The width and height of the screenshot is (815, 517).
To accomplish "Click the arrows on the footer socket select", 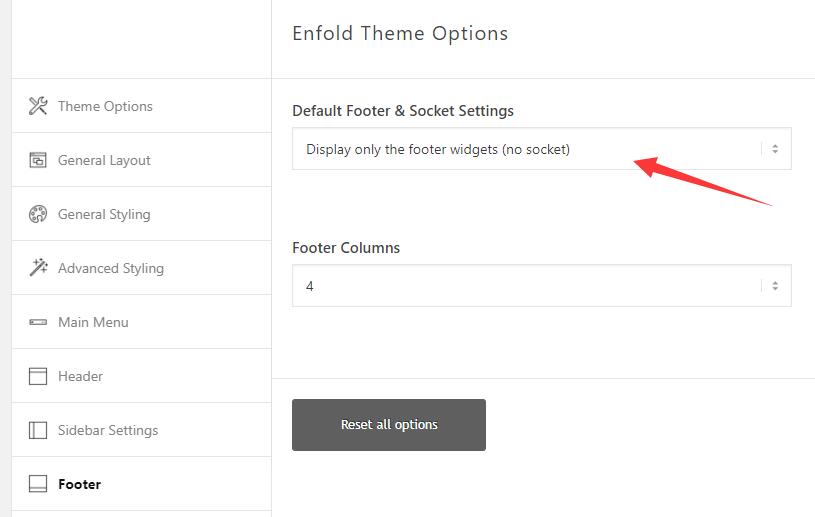I will (x=775, y=149).
